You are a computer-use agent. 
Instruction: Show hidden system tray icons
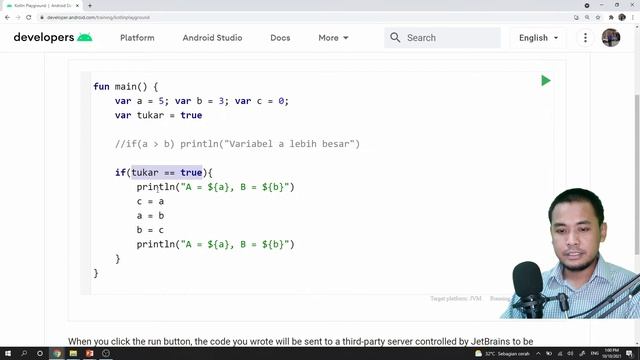[x=538, y=353]
